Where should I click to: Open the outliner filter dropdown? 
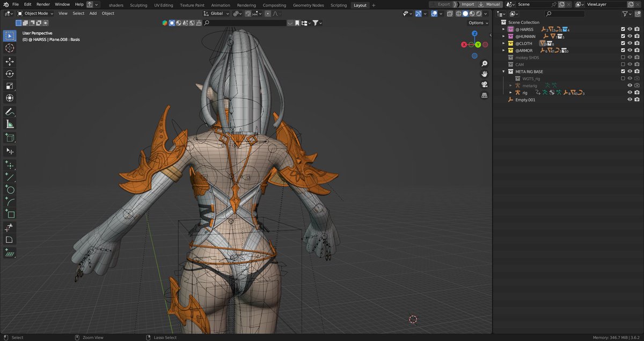[x=626, y=13]
